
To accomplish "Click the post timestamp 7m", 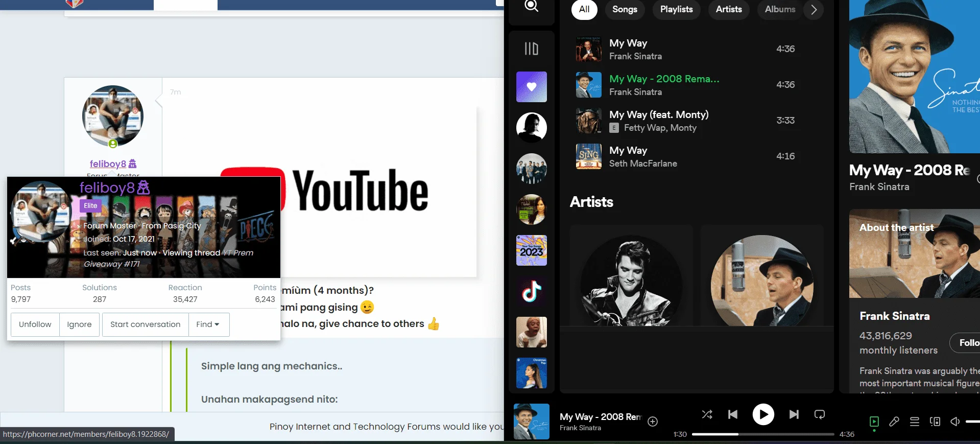I will pos(175,92).
